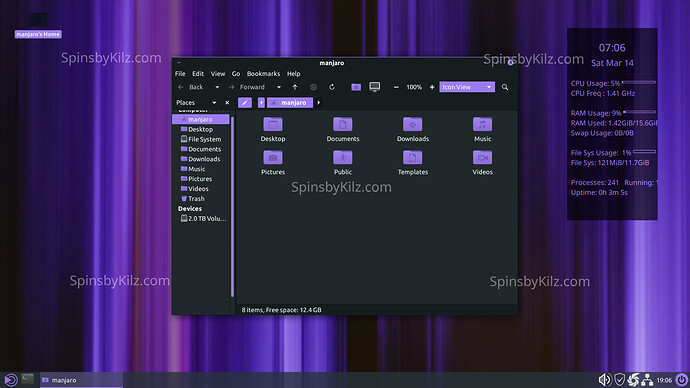690x388 pixels.
Task: Select manjaro in the Places sidebar
Action: 201,119
